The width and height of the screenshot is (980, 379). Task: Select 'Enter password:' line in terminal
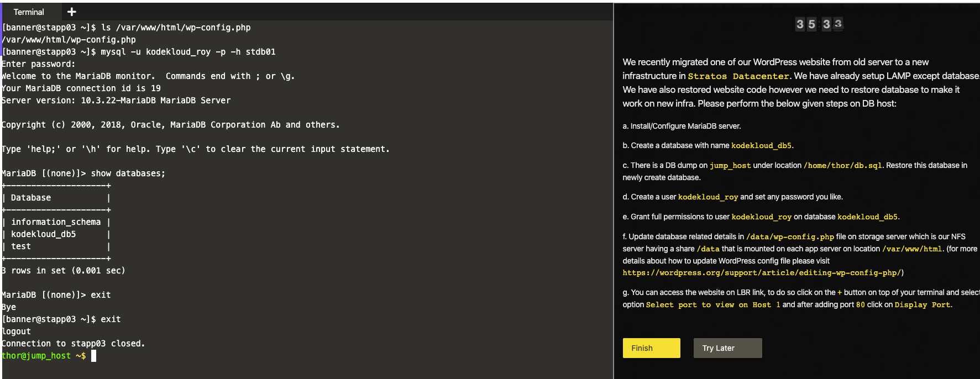(39, 64)
